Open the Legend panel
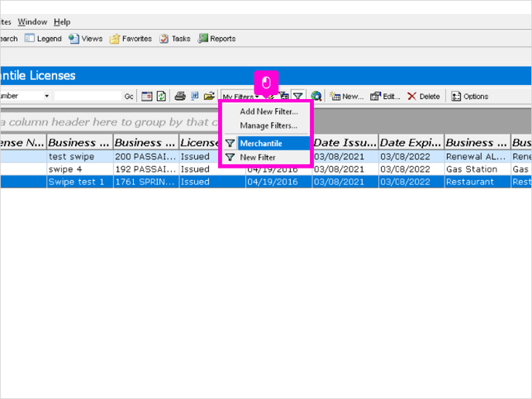The width and height of the screenshot is (532, 399). point(43,39)
